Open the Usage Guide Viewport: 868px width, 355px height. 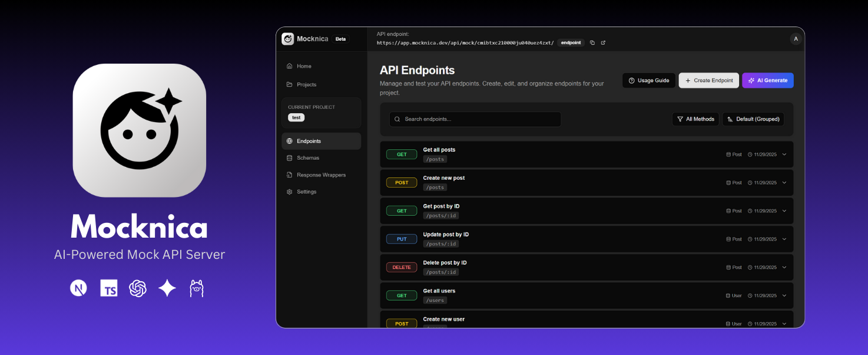648,80
